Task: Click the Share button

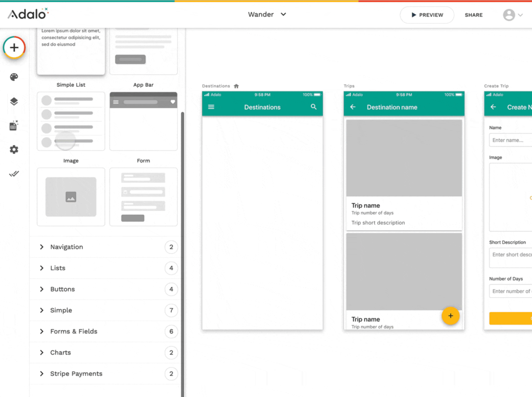Action: pyautogui.click(x=473, y=15)
